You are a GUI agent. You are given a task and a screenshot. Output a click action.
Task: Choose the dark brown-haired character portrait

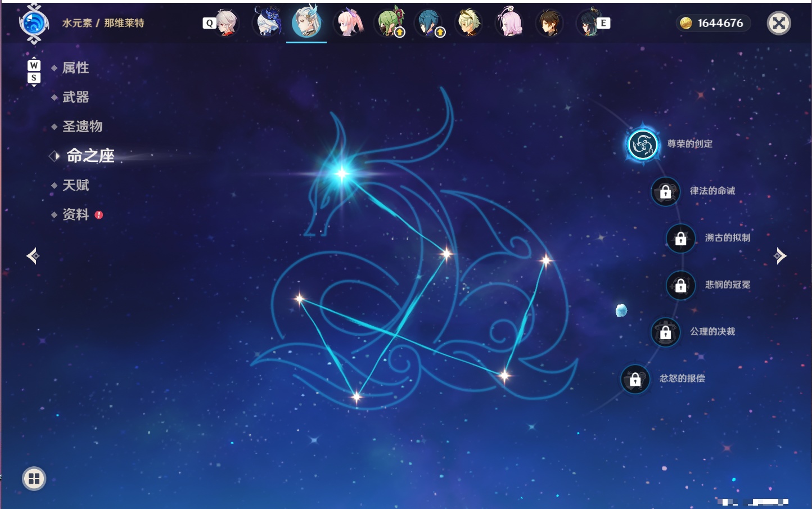pyautogui.click(x=549, y=23)
